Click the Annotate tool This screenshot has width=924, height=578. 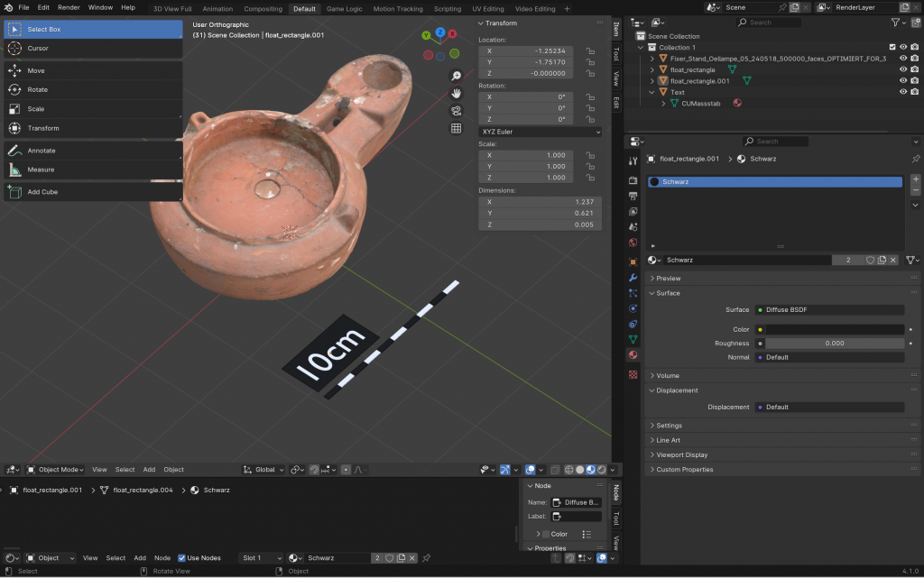41,151
